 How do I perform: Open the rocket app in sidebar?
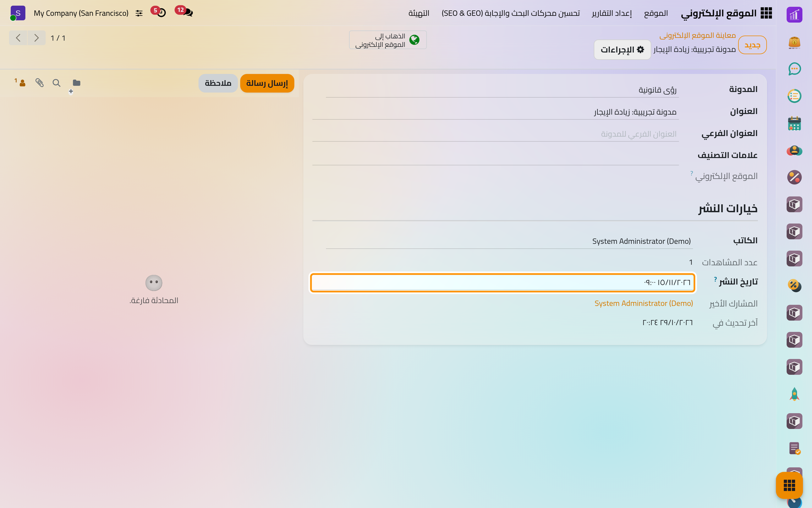pos(794,394)
